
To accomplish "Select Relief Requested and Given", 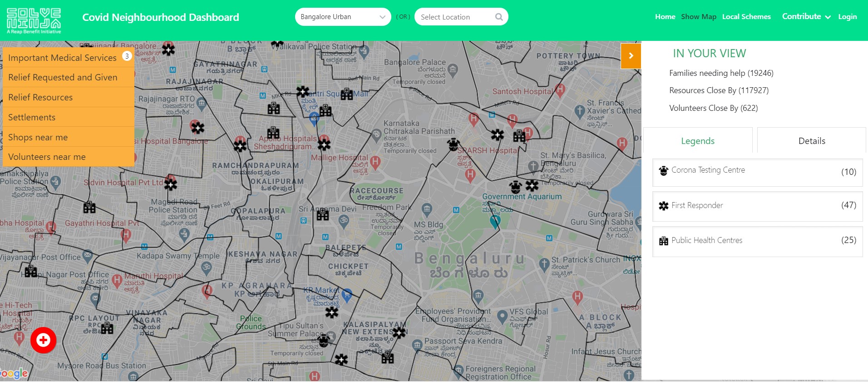I will click(69, 77).
